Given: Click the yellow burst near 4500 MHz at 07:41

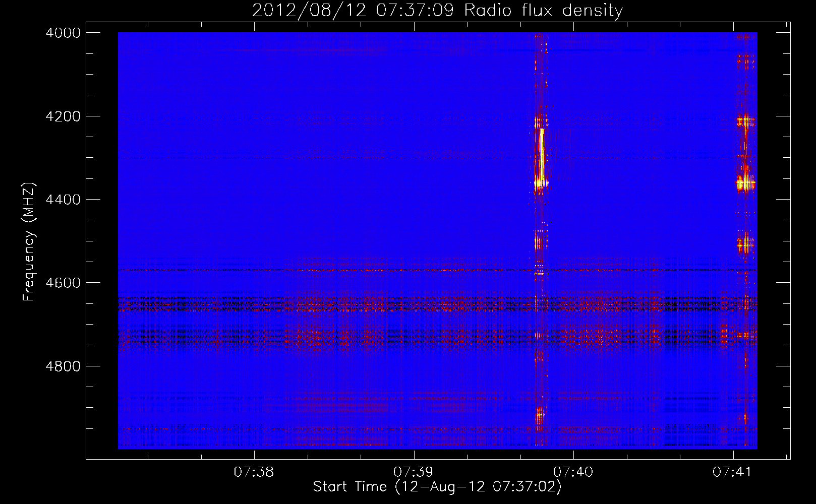Looking at the screenshot, I should 745,245.
